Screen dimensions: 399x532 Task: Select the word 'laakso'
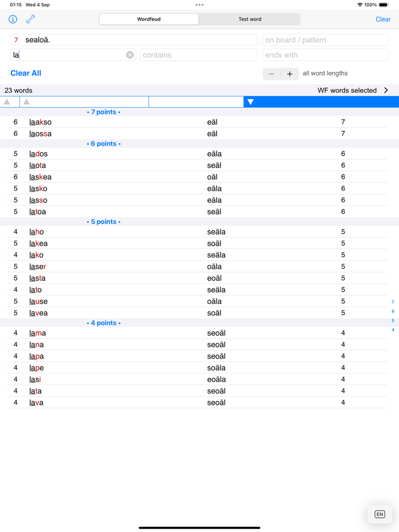coord(40,122)
